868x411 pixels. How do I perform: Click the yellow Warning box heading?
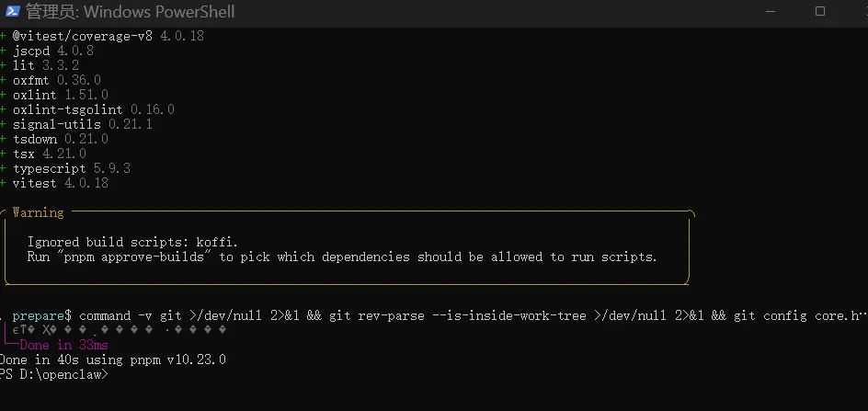tap(39, 212)
